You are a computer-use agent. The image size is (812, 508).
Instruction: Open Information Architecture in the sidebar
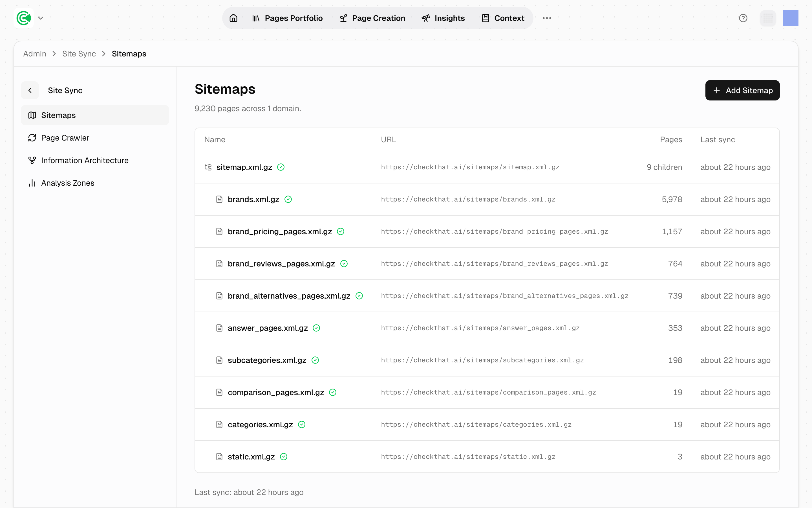point(95,160)
